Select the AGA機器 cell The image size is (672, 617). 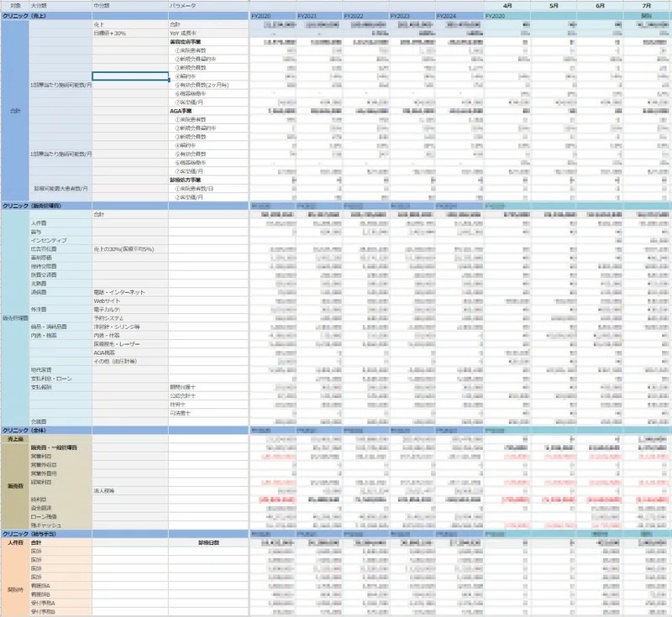point(130,353)
